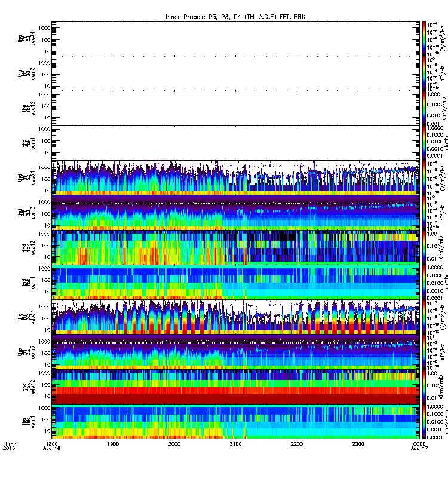This screenshot has height=478, width=448.
Task: Click the color bar beside tha fbk edc12
Action: (x=424, y=108)
